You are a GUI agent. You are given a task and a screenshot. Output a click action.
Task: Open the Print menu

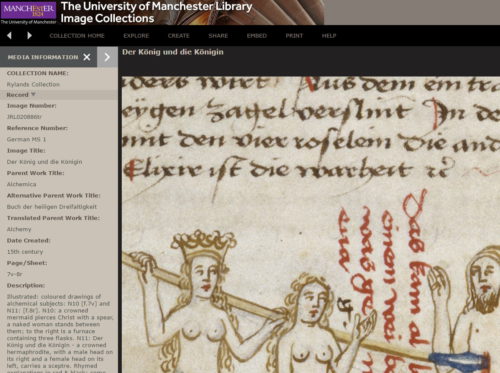(294, 36)
